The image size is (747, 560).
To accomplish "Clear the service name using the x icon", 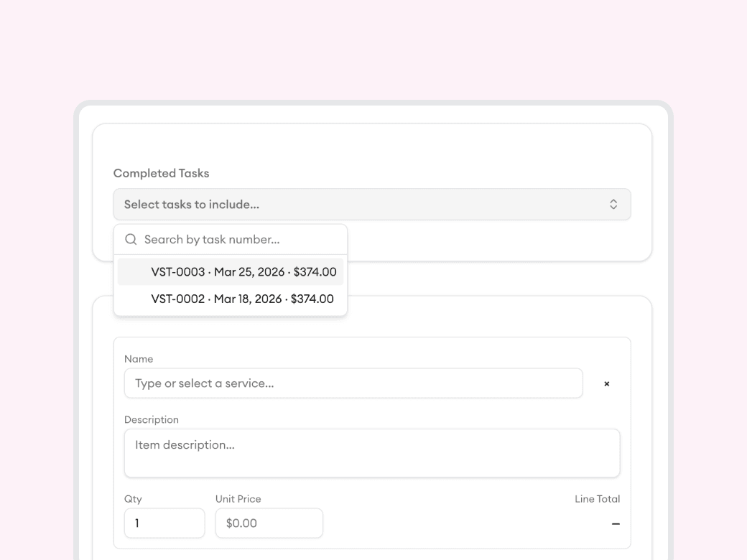I will 607,383.
